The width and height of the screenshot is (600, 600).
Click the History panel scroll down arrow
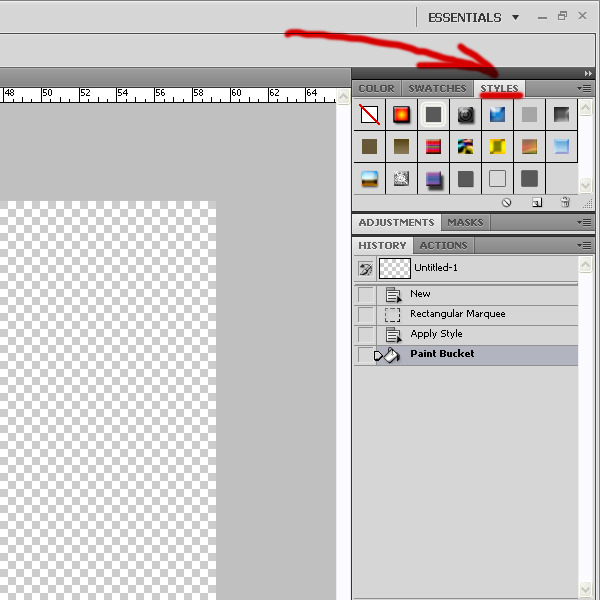[x=585, y=589]
